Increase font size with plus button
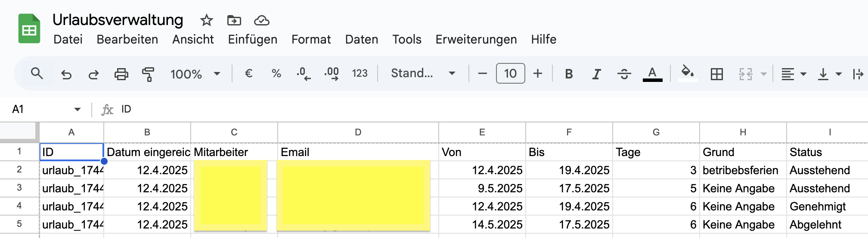This screenshot has width=868, height=238. 538,74
